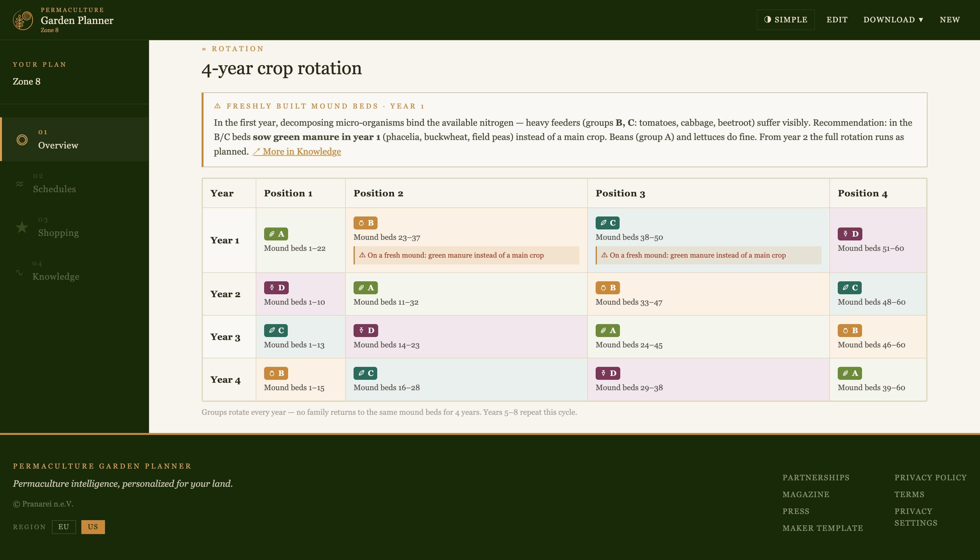
Task: Click the group D badge in Year 4
Action: point(608,373)
